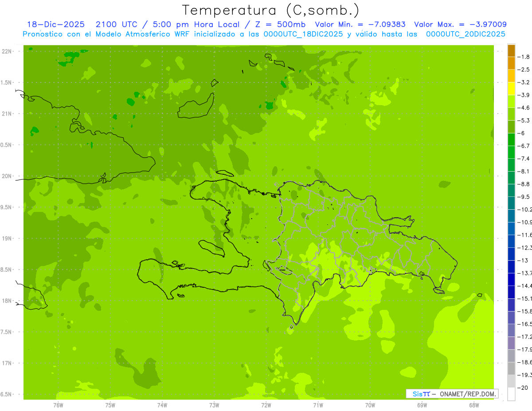
Task: Pick the green swatch between -4.6 and -5.3
Action: [x=511, y=114]
